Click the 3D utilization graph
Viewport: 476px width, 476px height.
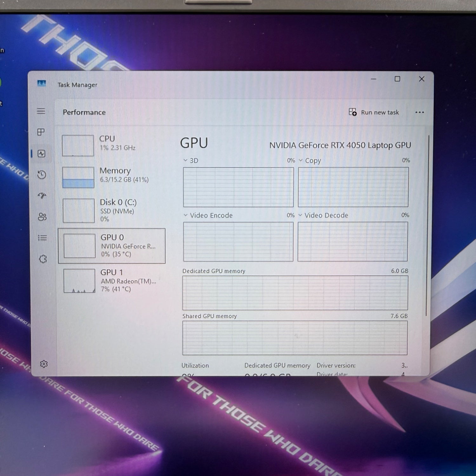(x=238, y=187)
